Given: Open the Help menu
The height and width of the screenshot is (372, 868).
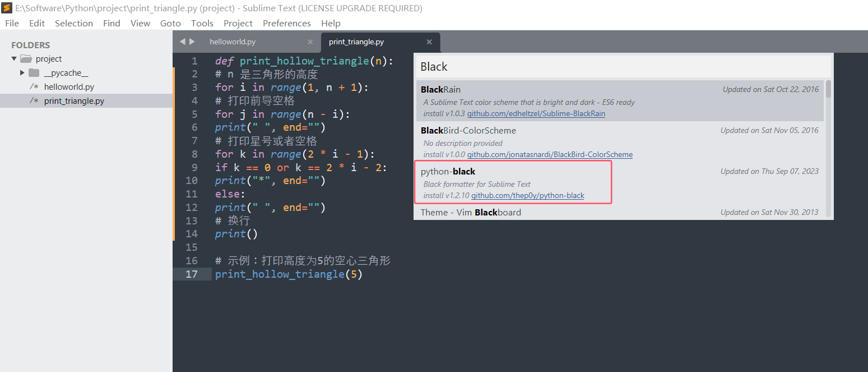Looking at the screenshot, I should (x=331, y=23).
